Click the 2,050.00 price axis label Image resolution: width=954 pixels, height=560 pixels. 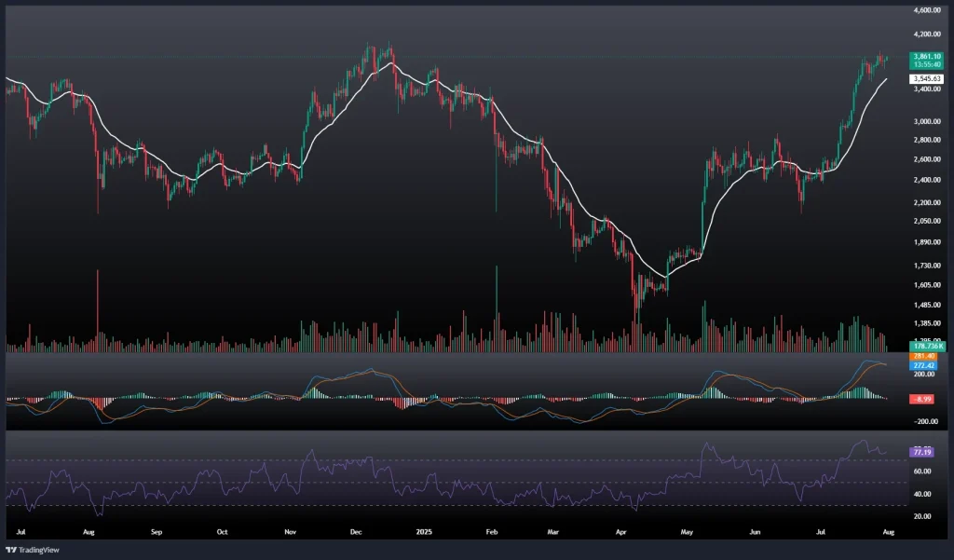pos(928,222)
